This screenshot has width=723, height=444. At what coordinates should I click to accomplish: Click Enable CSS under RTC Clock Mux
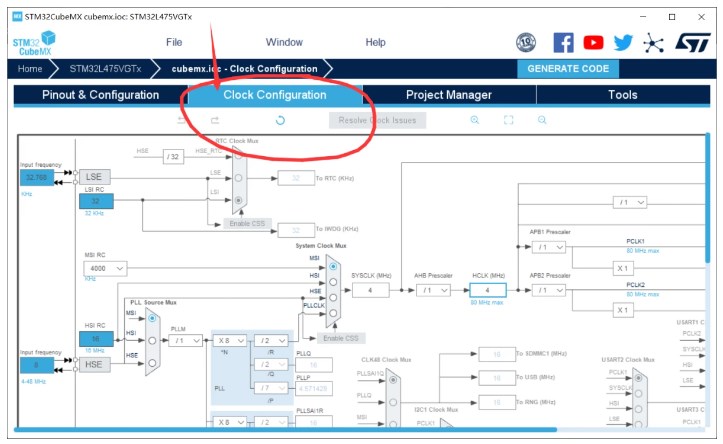(247, 224)
